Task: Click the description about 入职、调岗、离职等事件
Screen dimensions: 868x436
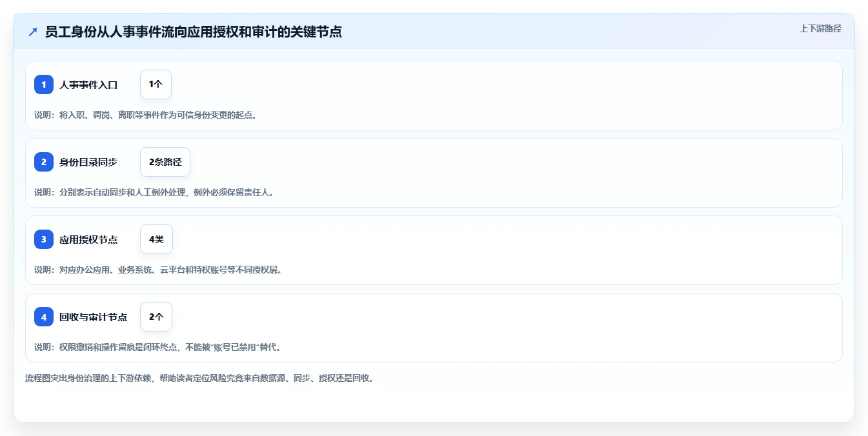Action: pos(146,115)
